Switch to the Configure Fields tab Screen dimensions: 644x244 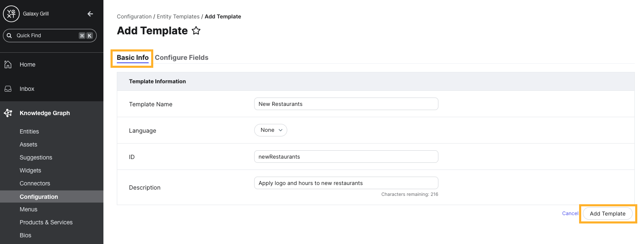pyautogui.click(x=181, y=57)
